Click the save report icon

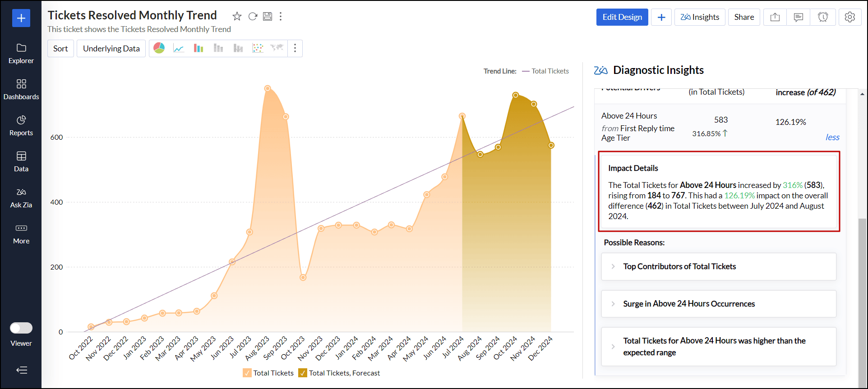point(268,17)
